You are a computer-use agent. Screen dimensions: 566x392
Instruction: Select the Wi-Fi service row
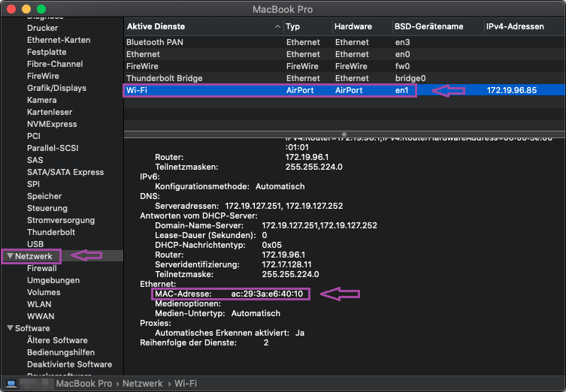click(x=344, y=90)
